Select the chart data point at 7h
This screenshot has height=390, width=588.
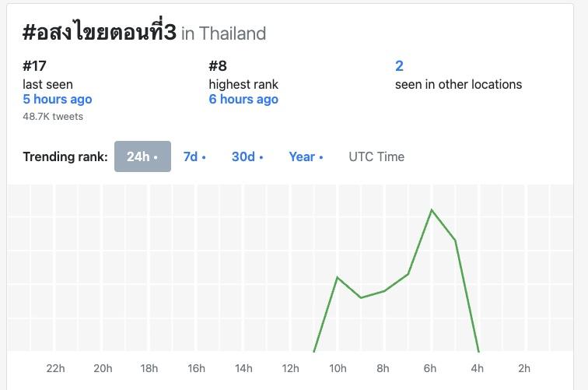tap(408, 274)
